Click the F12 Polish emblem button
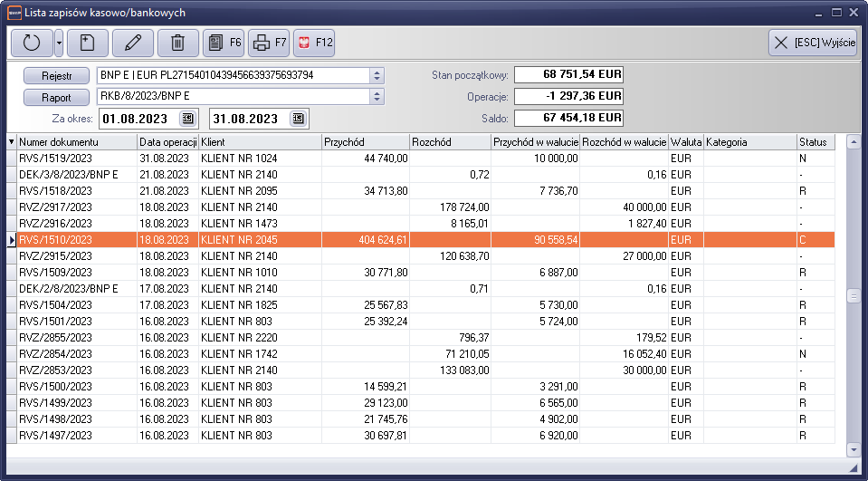The width and height of the screenshot is (868, 481). [314, 43]
